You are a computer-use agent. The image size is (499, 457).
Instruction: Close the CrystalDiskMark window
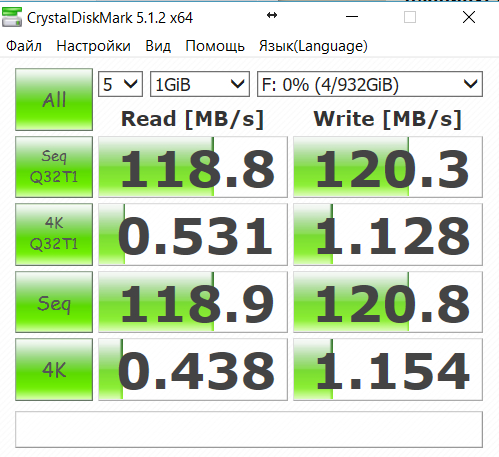(469, 17)
